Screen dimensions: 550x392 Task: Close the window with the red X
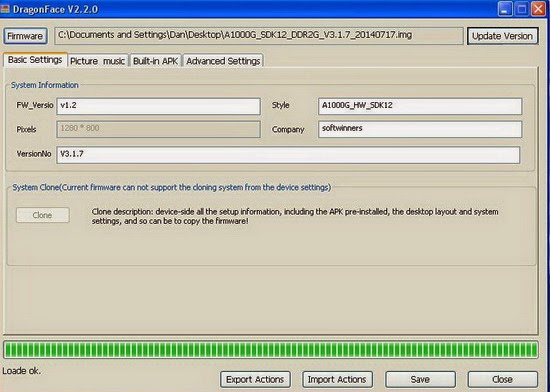tap(538, 9)
